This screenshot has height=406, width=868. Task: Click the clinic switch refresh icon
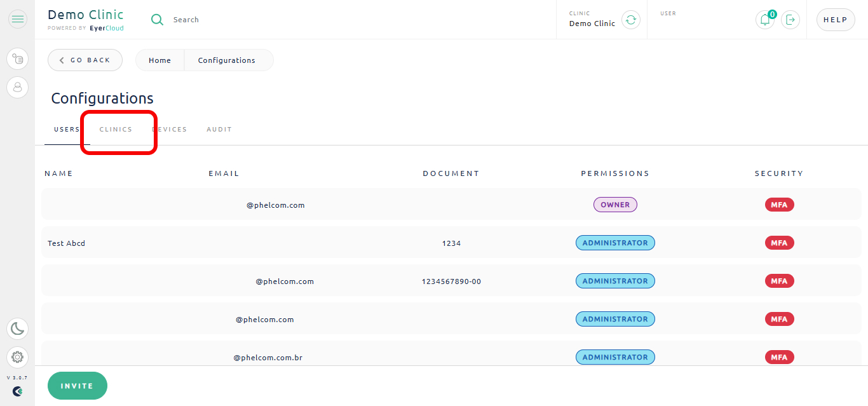pos(630,20)
